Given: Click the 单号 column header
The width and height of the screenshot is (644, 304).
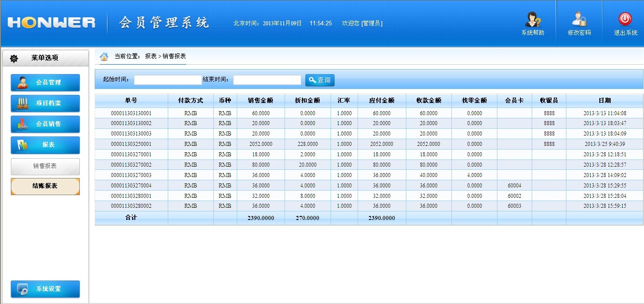Looking at the screenshot, I should click(x=131, y=100).
